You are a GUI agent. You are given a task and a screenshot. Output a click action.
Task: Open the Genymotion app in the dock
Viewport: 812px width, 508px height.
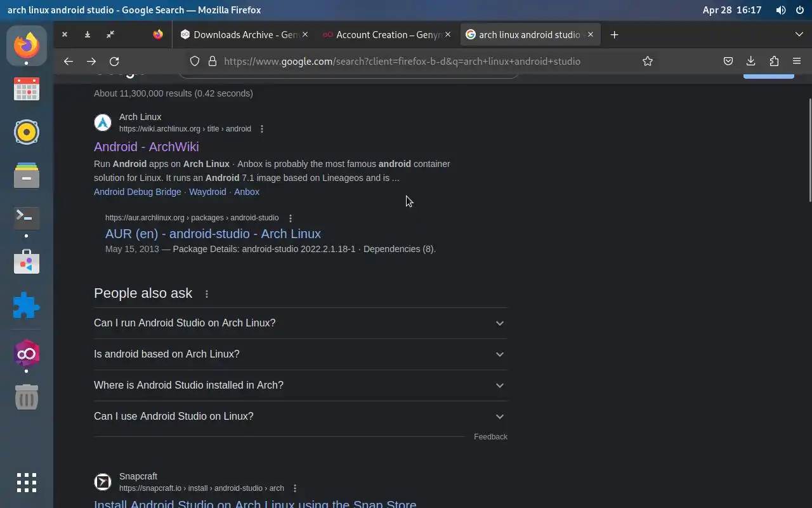point(27,354)
